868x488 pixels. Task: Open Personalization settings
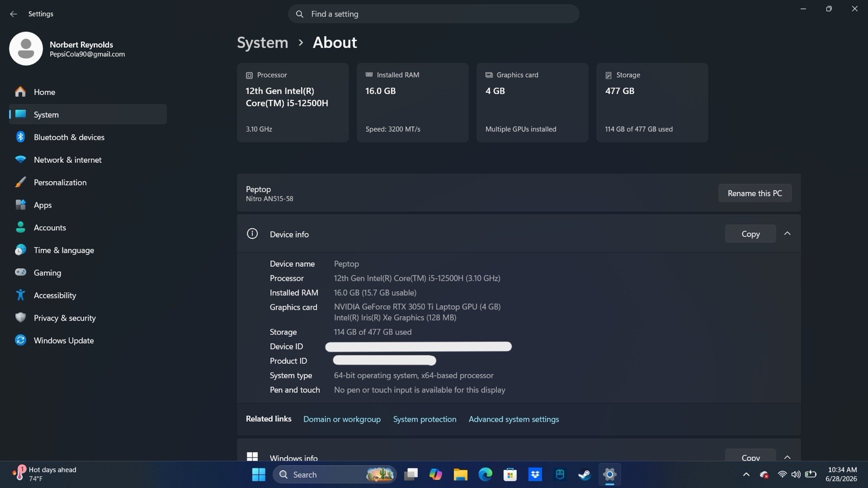(x=88, y=182)
